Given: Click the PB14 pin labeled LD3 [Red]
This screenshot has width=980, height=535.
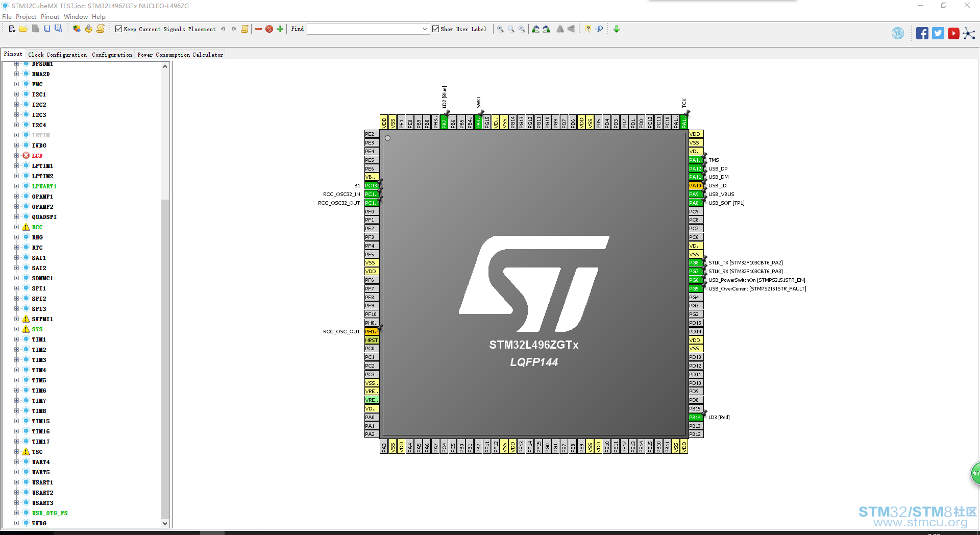Looking at the screenshot, I should (696, 418).
